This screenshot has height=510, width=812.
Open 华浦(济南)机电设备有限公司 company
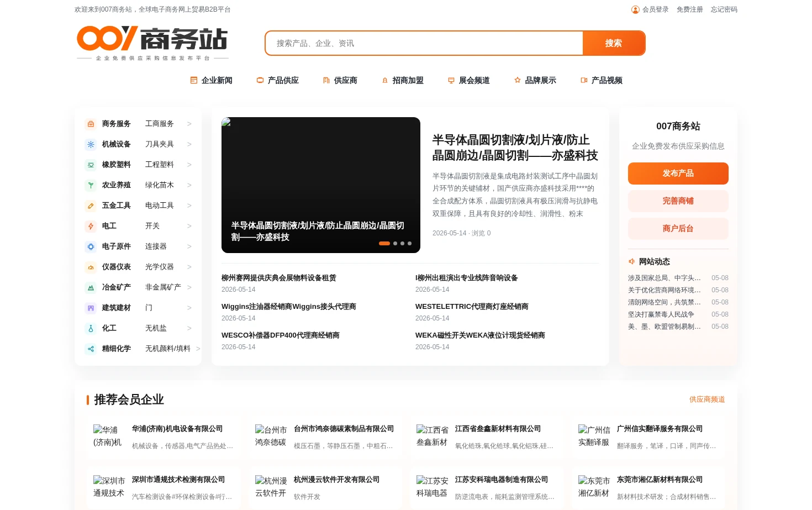pos(177,429)
